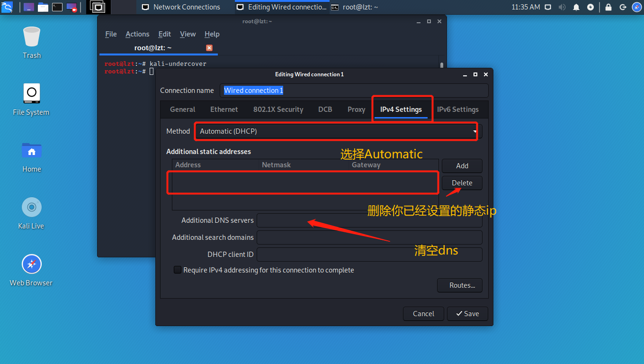Screen dimensions: 644x364
Task: Click the Additional DNS servers field
Action: click(369, 220)
